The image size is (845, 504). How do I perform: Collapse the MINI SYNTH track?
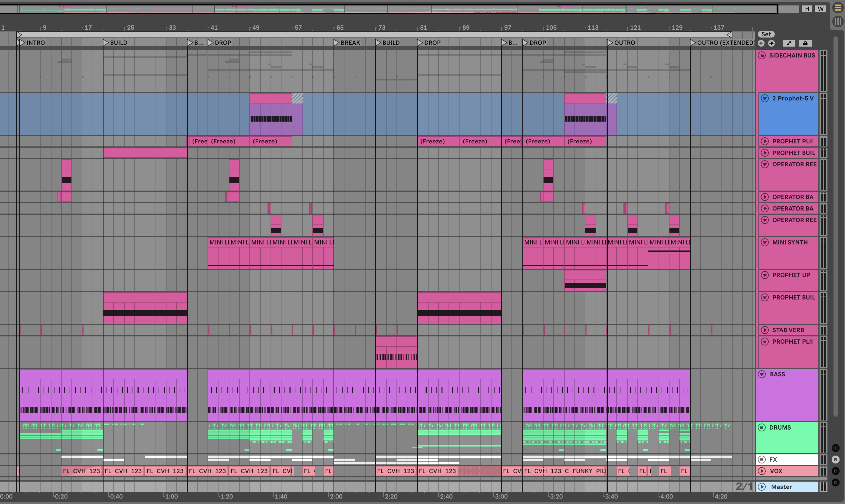tap(765, 242)
